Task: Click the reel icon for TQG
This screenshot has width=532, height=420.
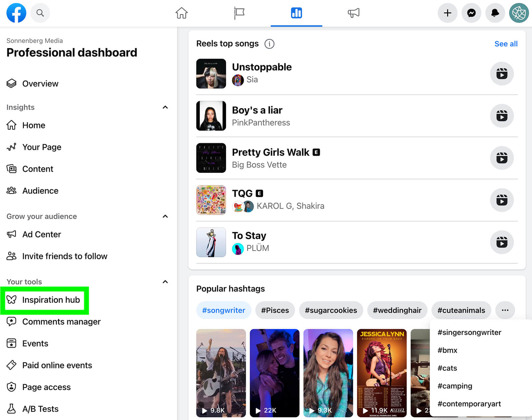Action: 502,200
